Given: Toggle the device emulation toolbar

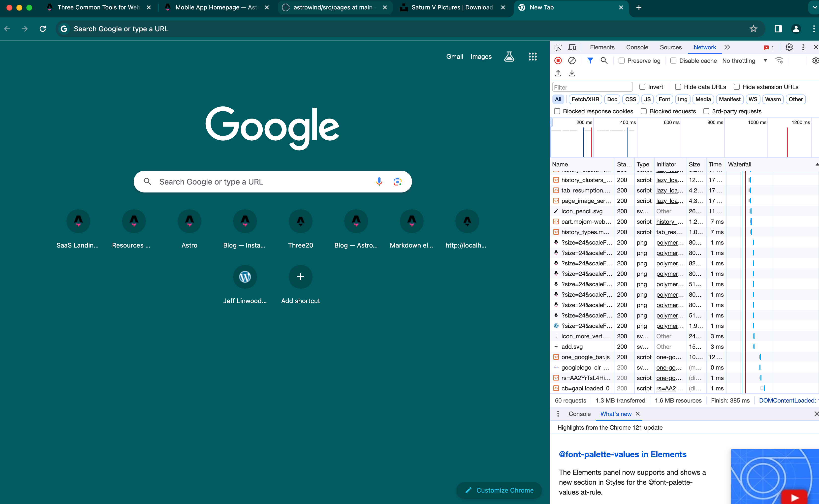Looking at the screenshot, I should click(572, 47).
